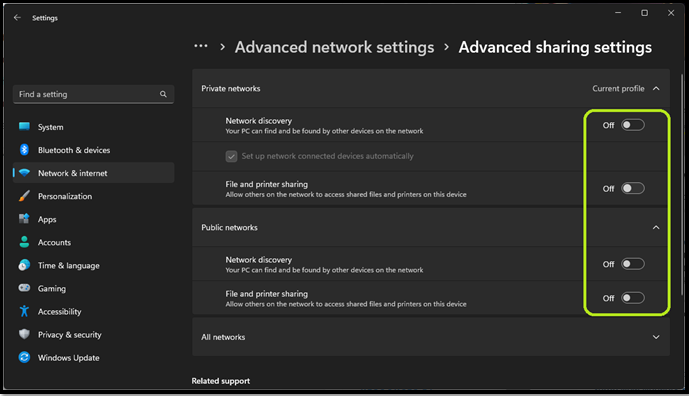
Task: Click the Network & internet wifi icon
Action: pyautogui.click(x=24, y=173)
